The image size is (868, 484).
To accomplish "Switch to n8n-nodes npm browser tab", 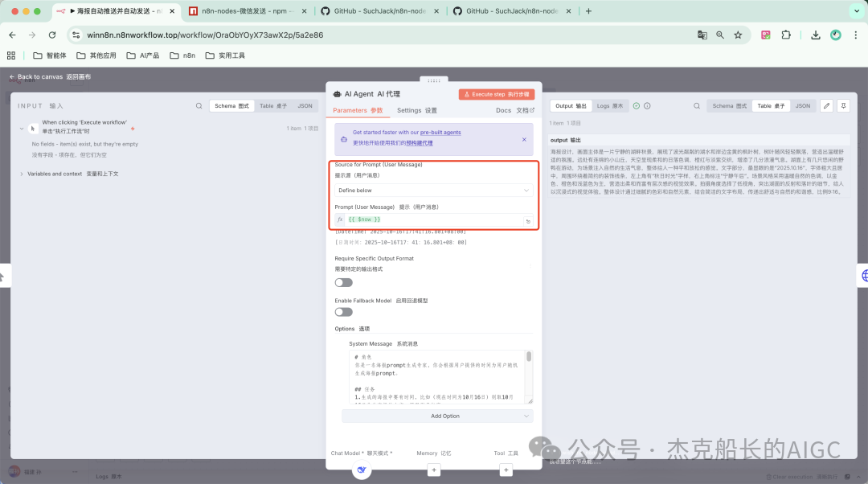I will tap(247, 11).
